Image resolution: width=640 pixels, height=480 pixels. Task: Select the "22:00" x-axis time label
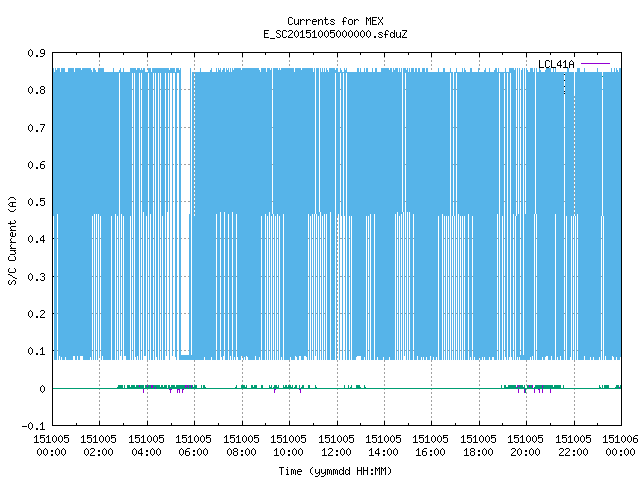(x=573, y=452)
